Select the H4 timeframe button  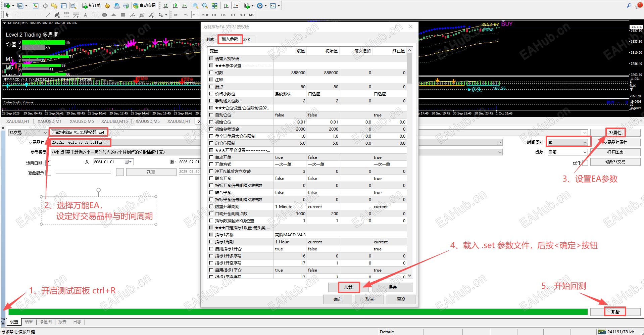(x=224, y=15)
